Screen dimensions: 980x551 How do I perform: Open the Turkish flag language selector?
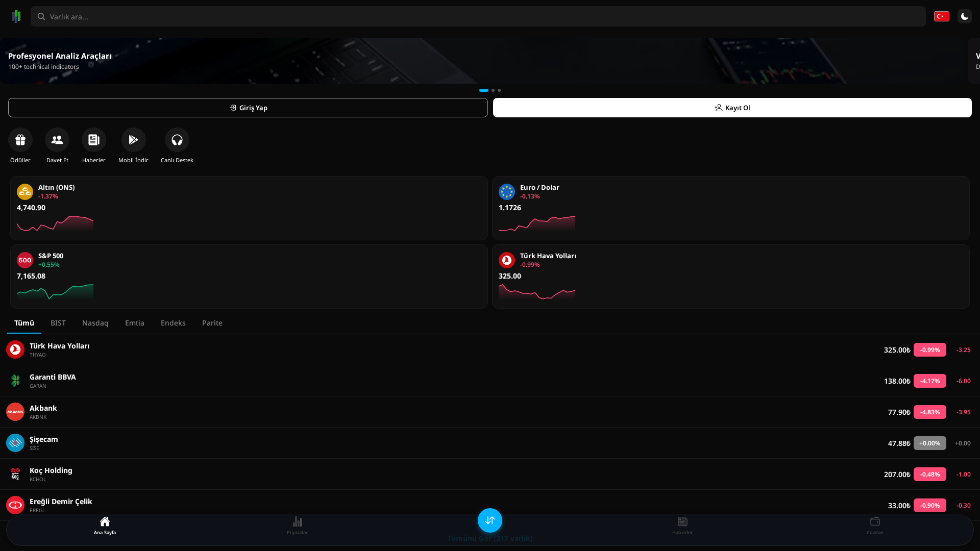point(941,16)
